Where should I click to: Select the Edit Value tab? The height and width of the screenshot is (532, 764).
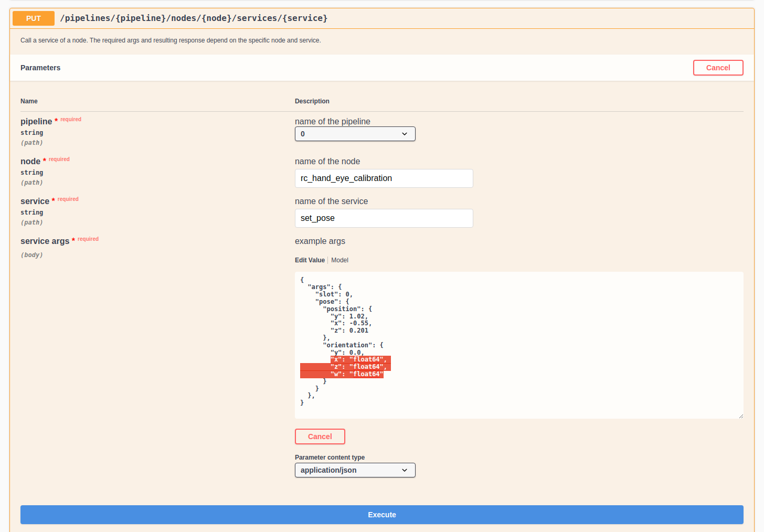pyautogui.click(x=310, y=260)
